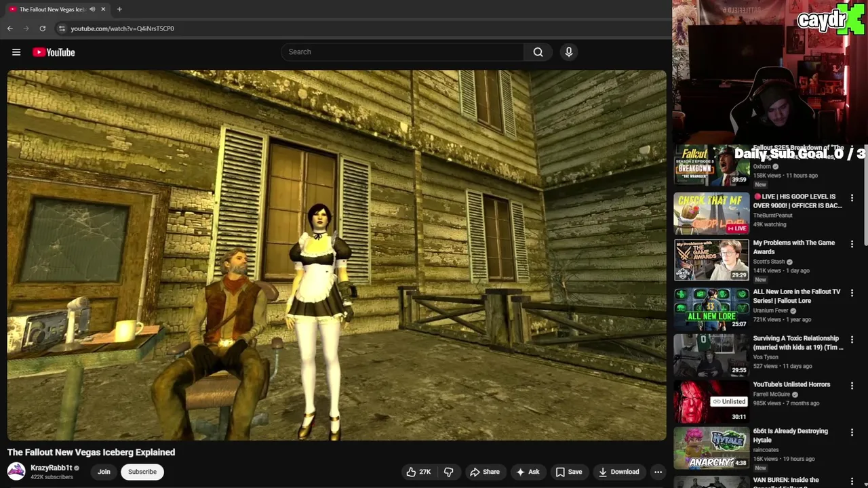Open My Problems with The Game Awards thumbnail
The height and width of the screenshot is (488, 868).
[x=711, y=260]
